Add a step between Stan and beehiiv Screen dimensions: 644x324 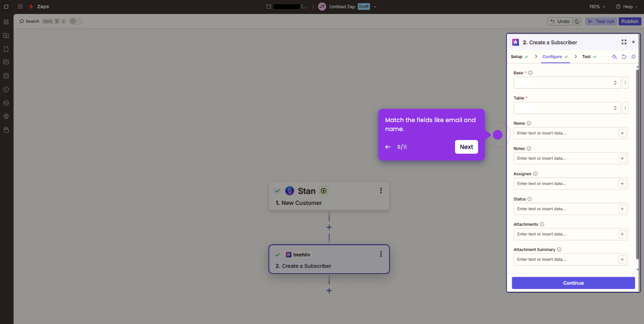tap(329, 227)
